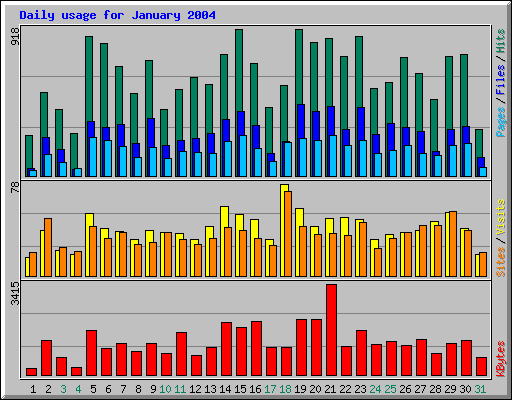Click the "3415" KBytes axis value
The width and height of the screenshot is (512, 400).
[x=15, y=293]
